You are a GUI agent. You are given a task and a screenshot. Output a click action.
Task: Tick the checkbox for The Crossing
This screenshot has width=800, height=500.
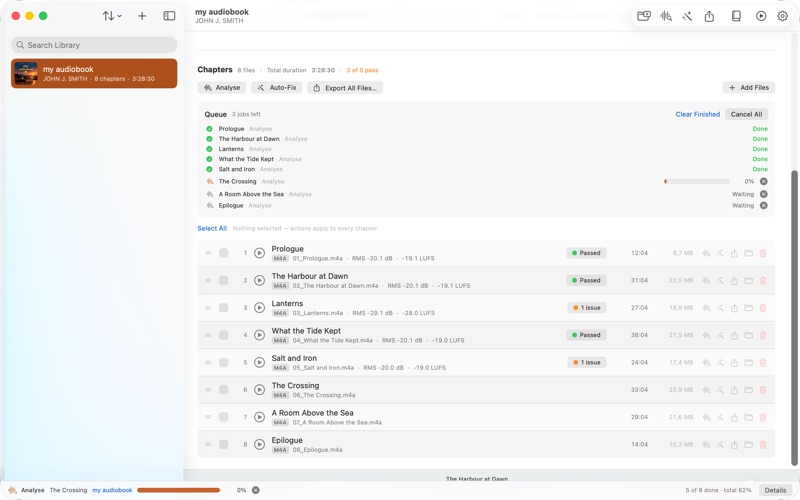[x=223, y=390]
